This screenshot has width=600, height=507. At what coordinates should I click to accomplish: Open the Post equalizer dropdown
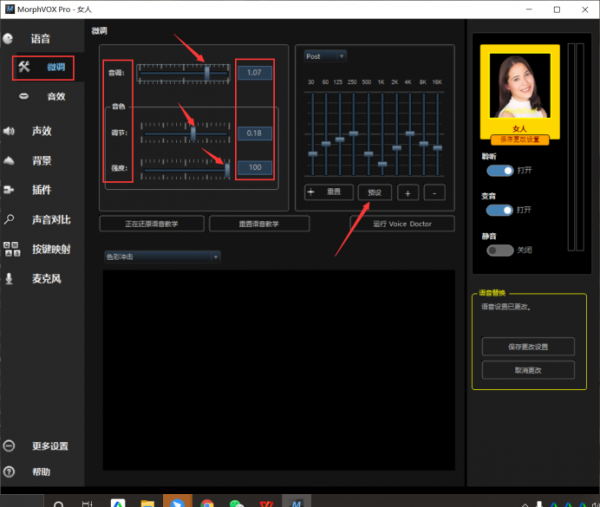[x=325, y=56]
